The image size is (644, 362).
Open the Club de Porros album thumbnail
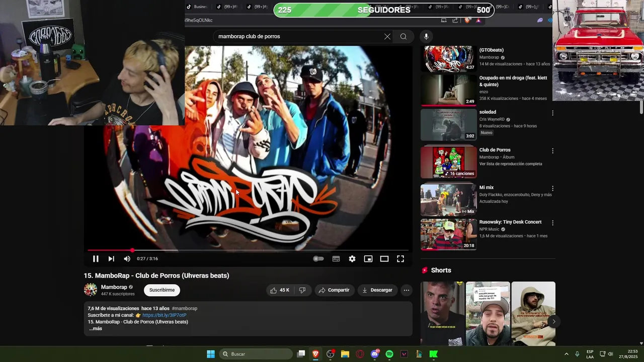[x=449, y=162]
